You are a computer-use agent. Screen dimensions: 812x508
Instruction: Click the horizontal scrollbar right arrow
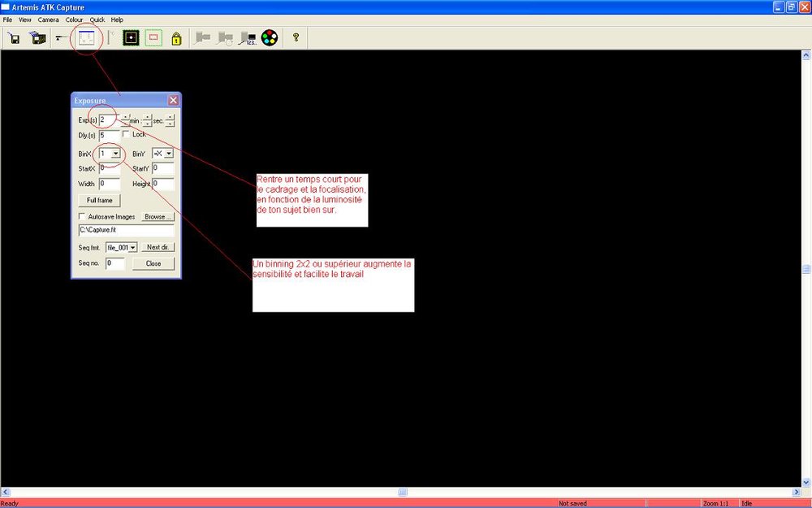pyautogui.click(x=797, y=492)
